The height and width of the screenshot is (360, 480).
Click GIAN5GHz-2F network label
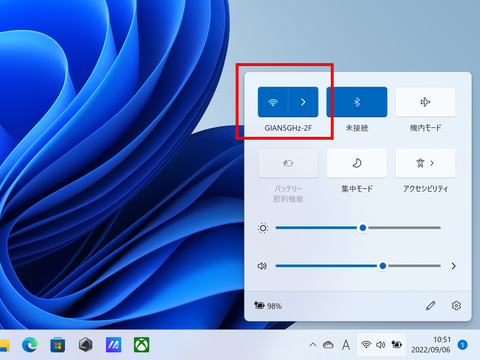pos(288,128)
